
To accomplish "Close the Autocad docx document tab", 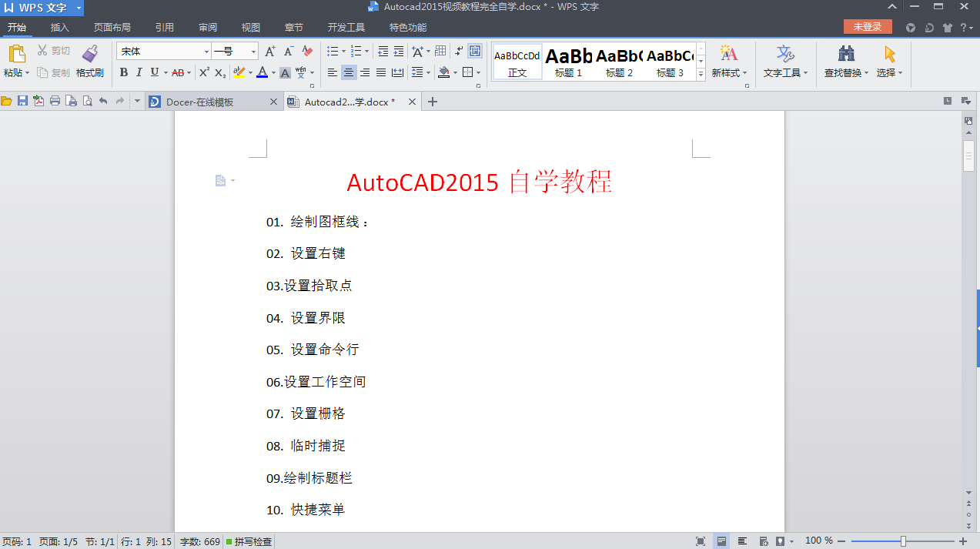I will (413, 102).
